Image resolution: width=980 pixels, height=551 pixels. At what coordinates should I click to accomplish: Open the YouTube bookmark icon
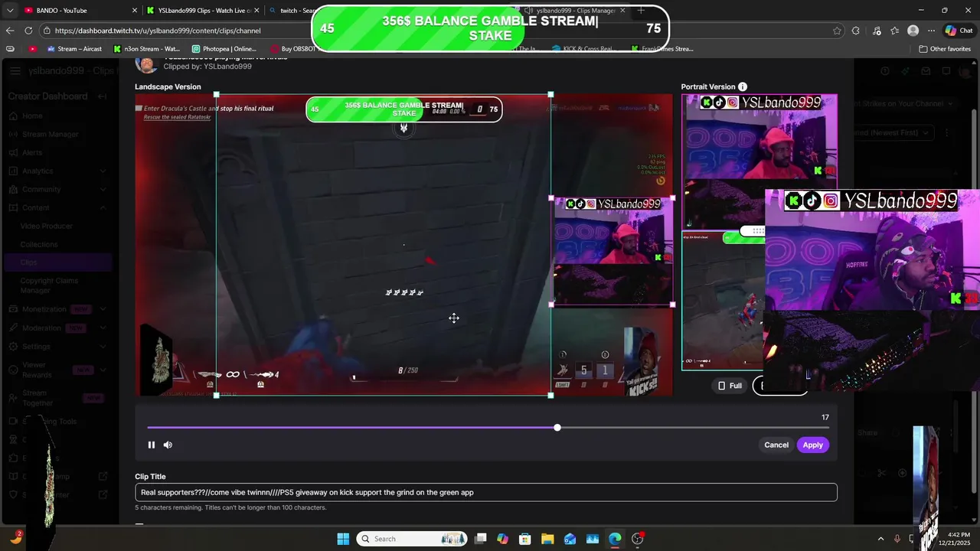coord(33,49)
